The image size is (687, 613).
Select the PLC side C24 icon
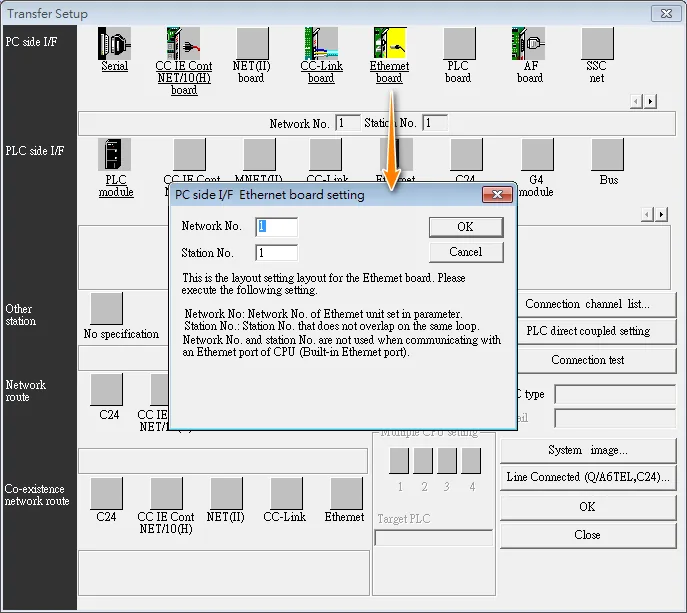tap(466, 154)
